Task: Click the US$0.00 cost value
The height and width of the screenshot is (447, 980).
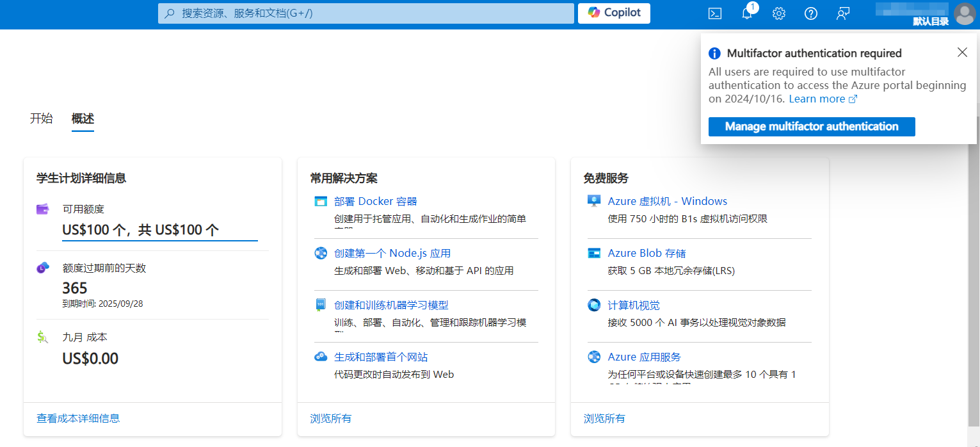Action: [90, 358]
